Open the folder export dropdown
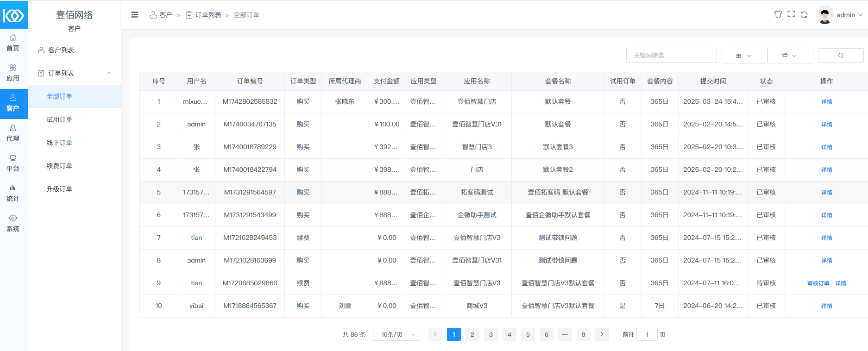 coord(790,55)
